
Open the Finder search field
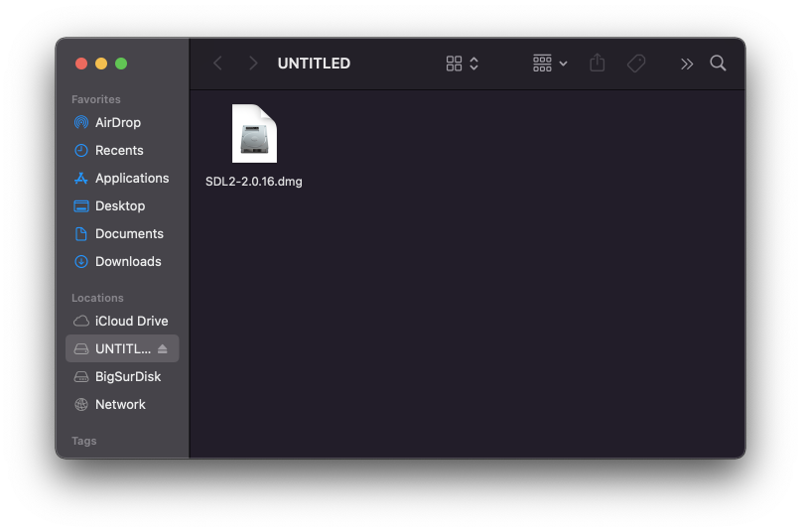click(719, 64)
